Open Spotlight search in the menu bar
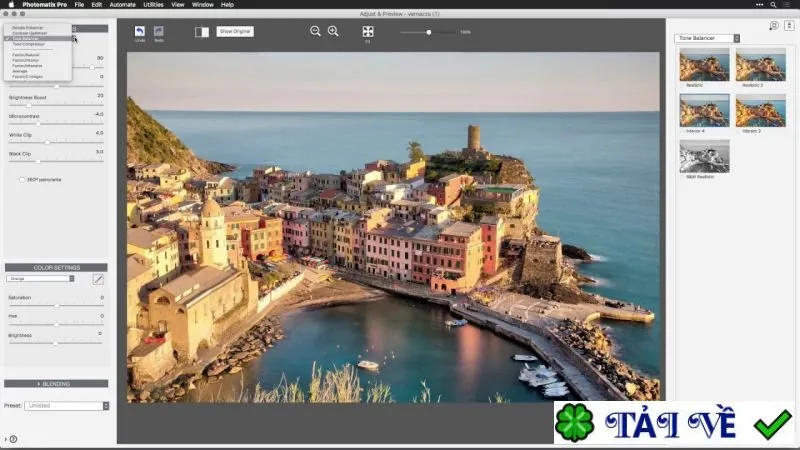Viewport: 800px width, 450px height. coord(773,5)
